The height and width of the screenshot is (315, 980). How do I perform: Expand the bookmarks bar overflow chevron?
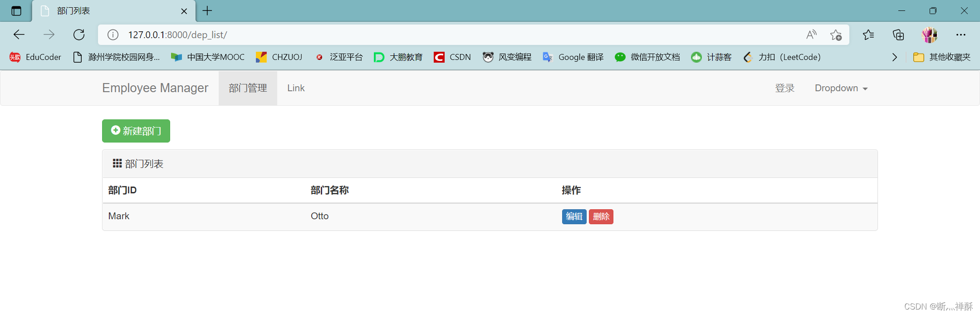(894, 57)
